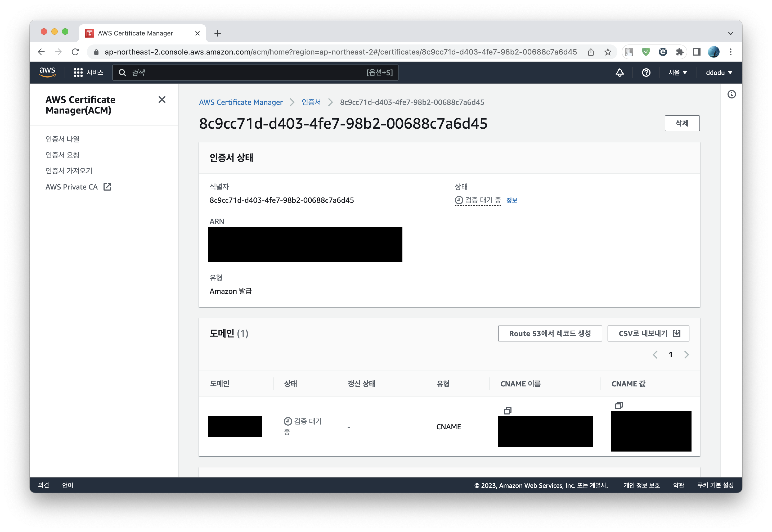772x532 pixels.
Task: Click the 삭제 button
Action: (682, 123)
